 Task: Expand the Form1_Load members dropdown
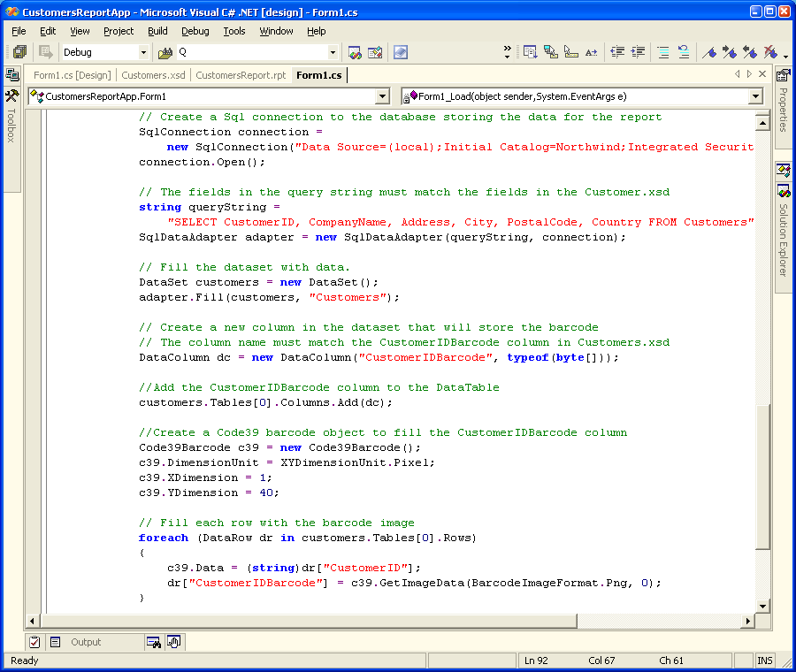(755, 96)
